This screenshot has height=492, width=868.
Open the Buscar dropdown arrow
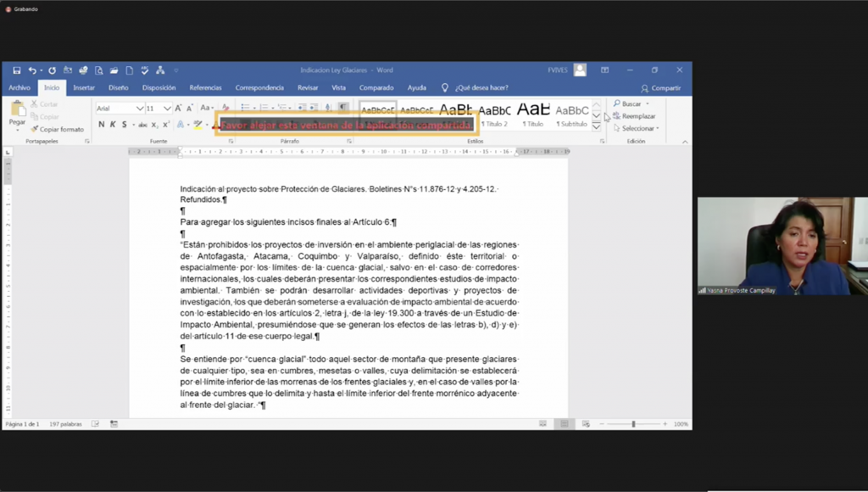pyautogui.click(x=647, y=103)
